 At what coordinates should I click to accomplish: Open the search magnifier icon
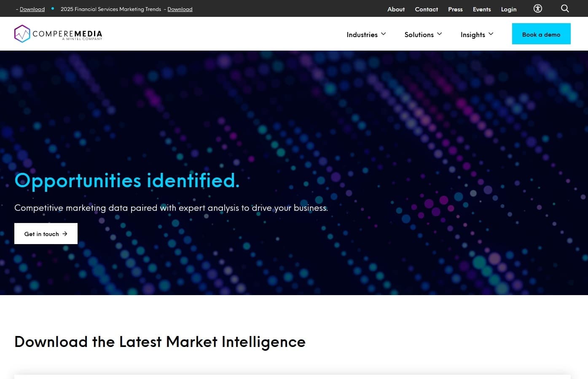565,8
